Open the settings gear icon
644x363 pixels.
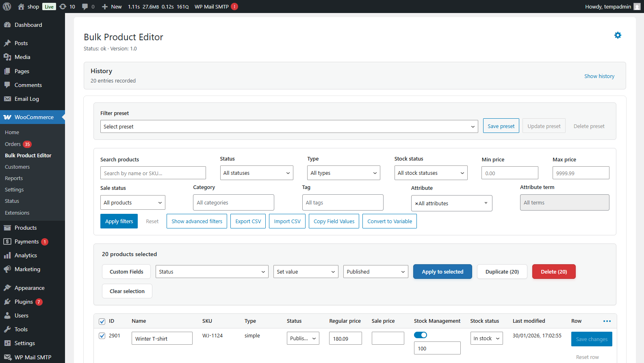coord(618,35)
